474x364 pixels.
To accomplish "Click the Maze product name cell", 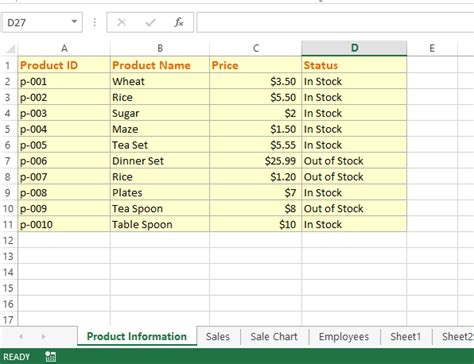I will point(160,129).
